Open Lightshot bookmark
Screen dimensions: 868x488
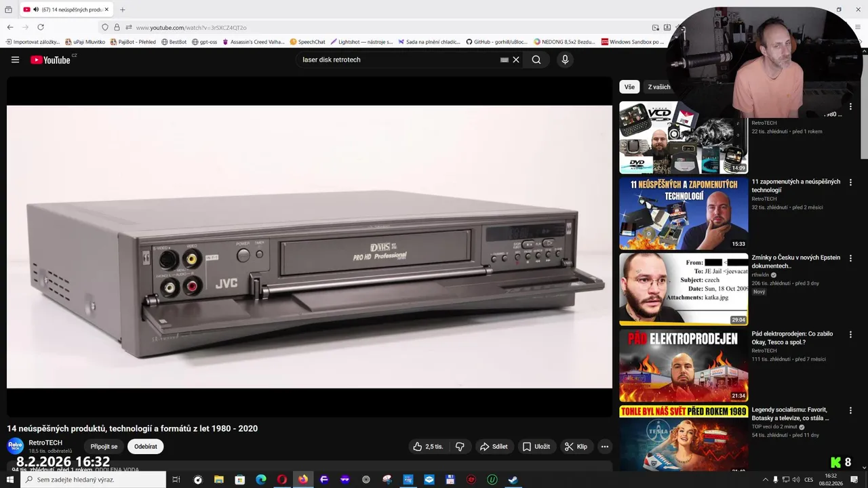click(361, 42)
